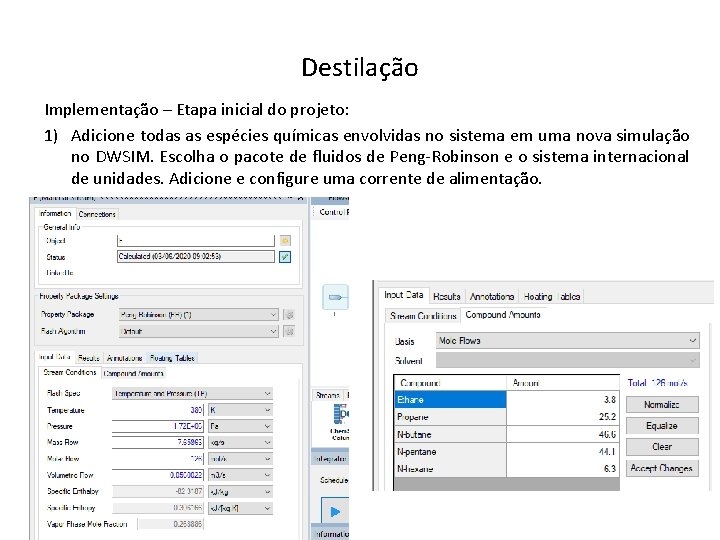
Task: Open the Basis Mole Flows dropdown
Action: 568,341
